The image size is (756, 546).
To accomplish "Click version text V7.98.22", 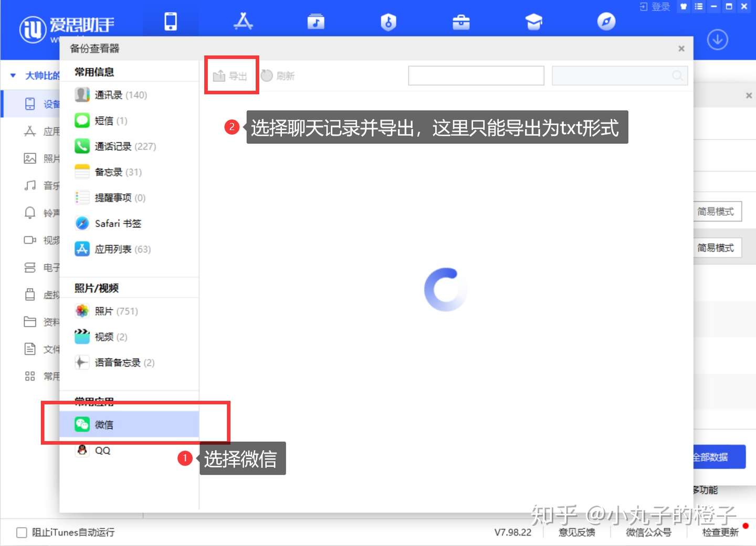I will click(513, 532).
